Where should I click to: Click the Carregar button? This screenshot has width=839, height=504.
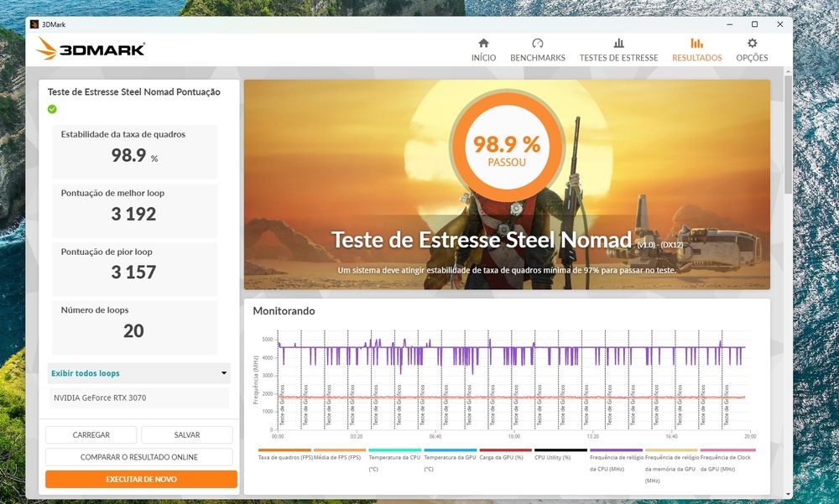(x=91, y=435)
